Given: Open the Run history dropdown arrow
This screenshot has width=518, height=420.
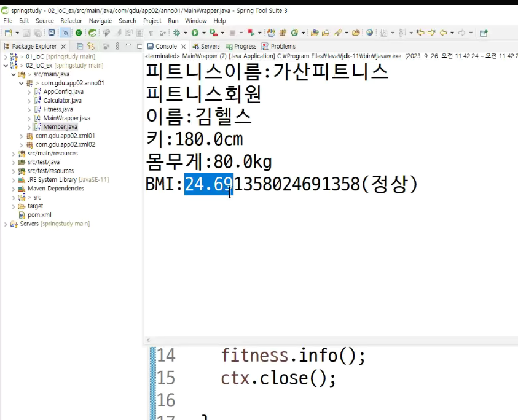Looking at the screenshot, I should point(203,33).
